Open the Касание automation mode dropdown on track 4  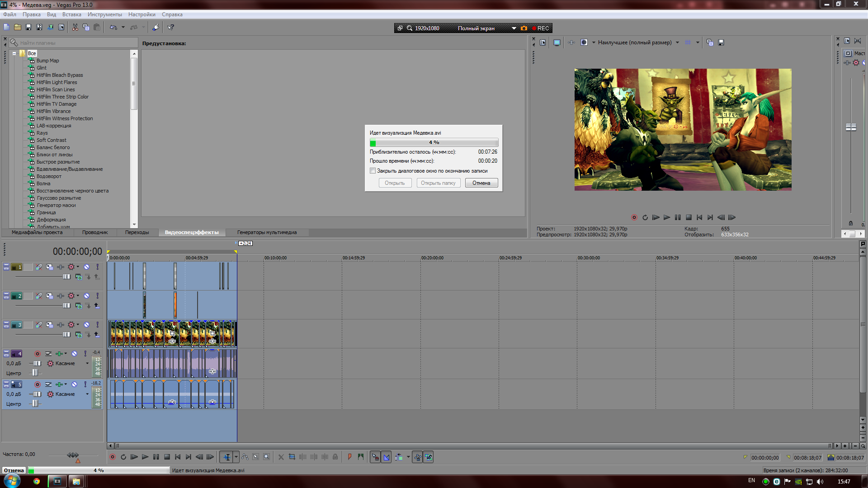[87, 363]
